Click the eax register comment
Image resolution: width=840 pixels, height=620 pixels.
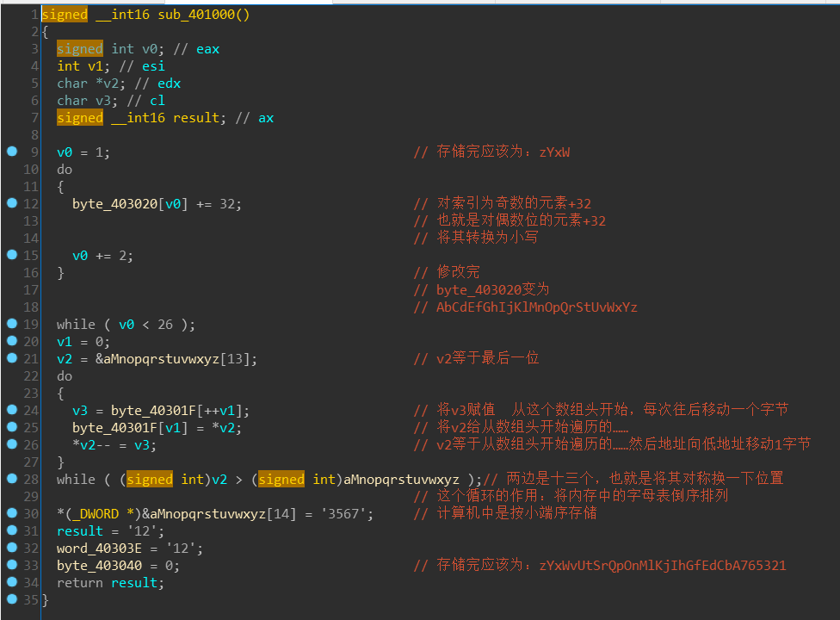tap(208, 49)
